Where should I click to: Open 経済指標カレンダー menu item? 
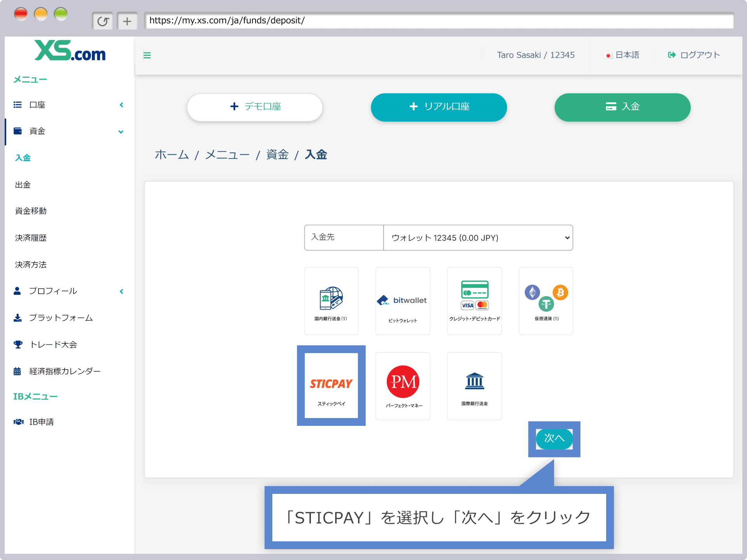(65, 371)
